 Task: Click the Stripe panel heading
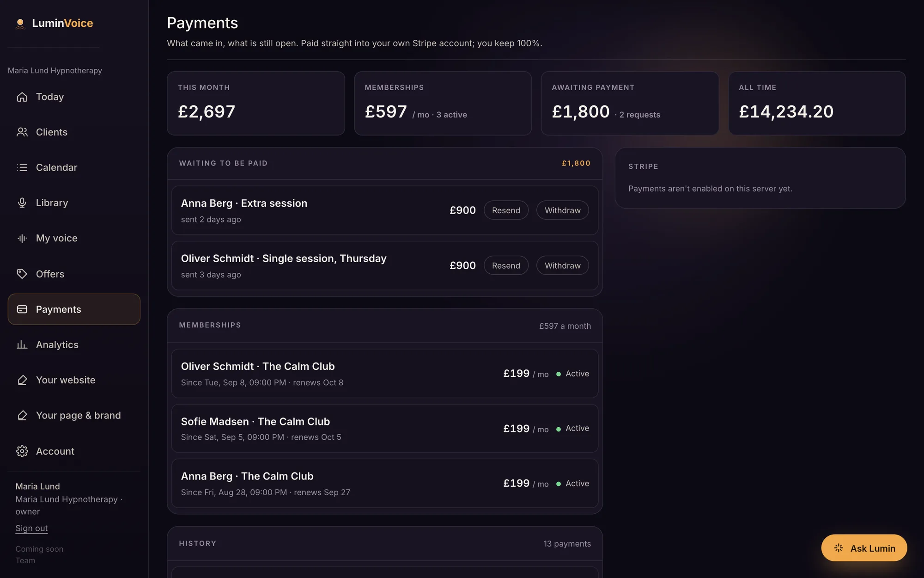point(643,166)
